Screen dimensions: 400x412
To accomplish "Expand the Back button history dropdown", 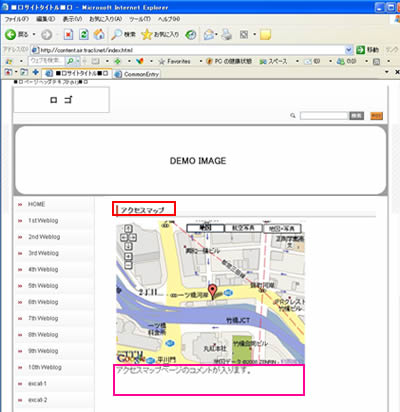I will (34, 34).
